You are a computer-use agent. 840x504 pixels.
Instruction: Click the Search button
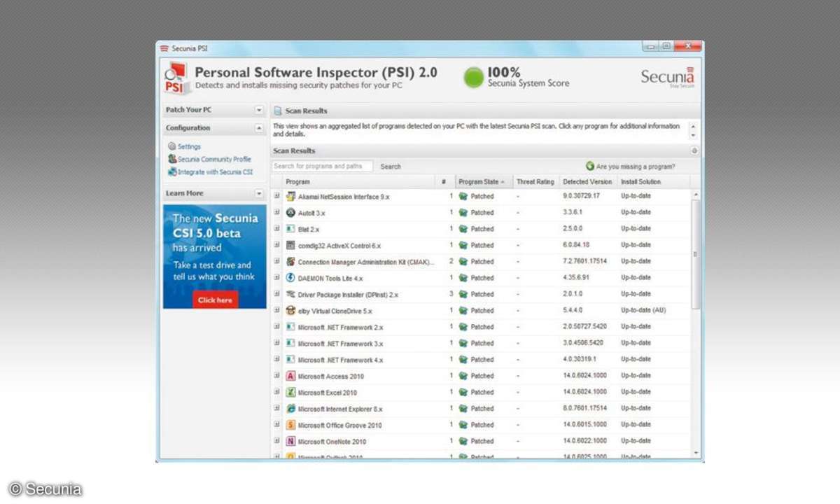click(391, 167)
